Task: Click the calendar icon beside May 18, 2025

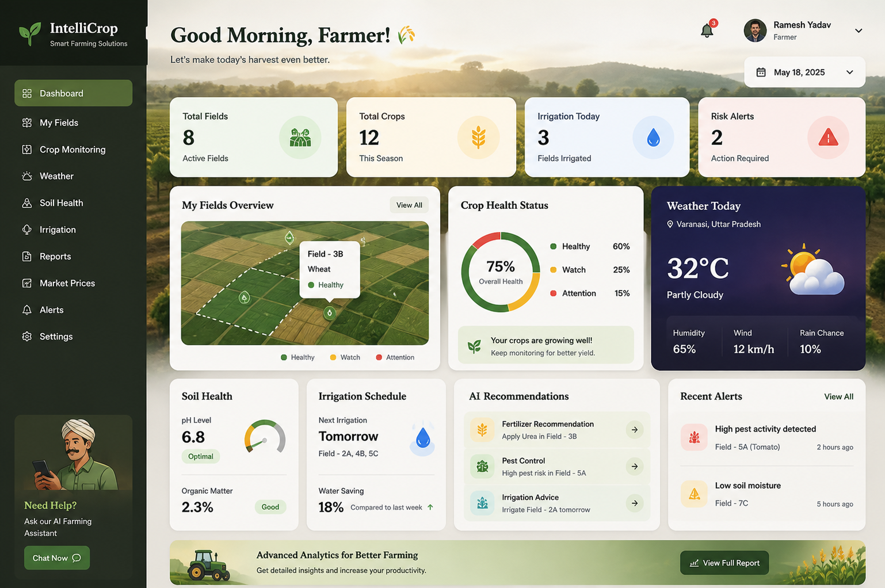Action: pos(761,72)
